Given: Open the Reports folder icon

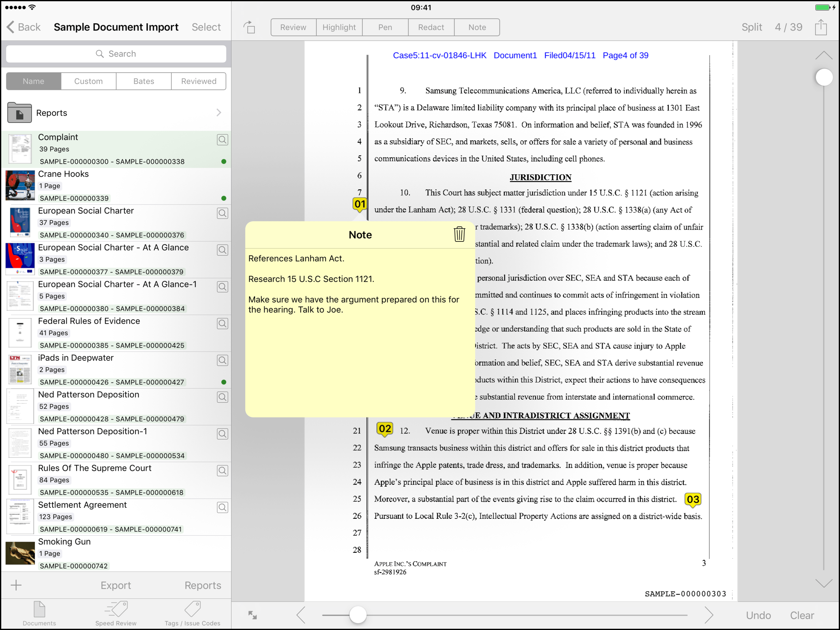Looking at the screenshot, I should (x=19, y=113).
